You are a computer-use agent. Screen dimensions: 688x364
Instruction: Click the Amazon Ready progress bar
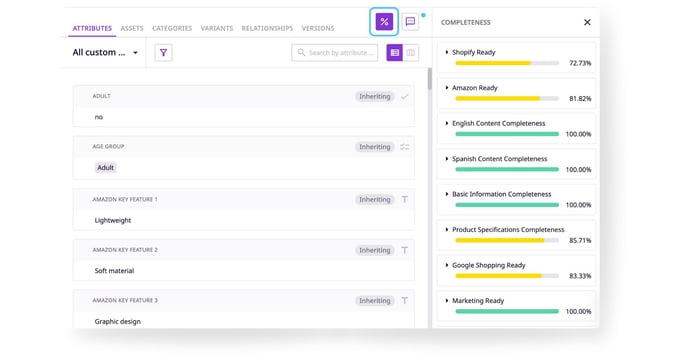pyautogui.click(x=507, y=99)
